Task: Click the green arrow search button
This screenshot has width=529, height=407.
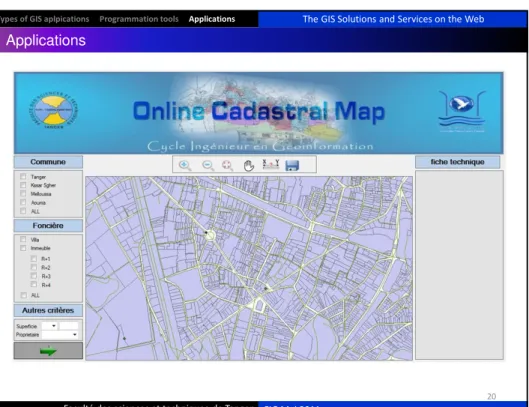Action: (x=48, y=351)
